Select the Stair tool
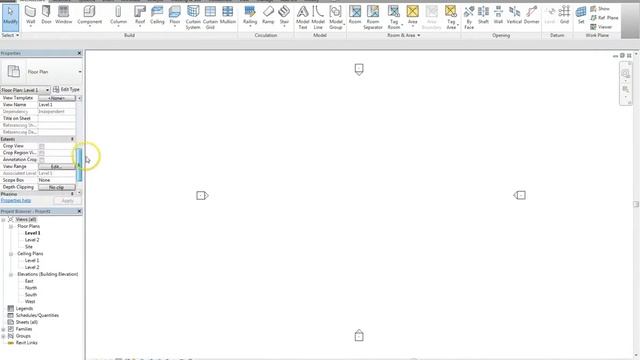The width and height of the screenshot is (640, 360). tap(284, 16)
